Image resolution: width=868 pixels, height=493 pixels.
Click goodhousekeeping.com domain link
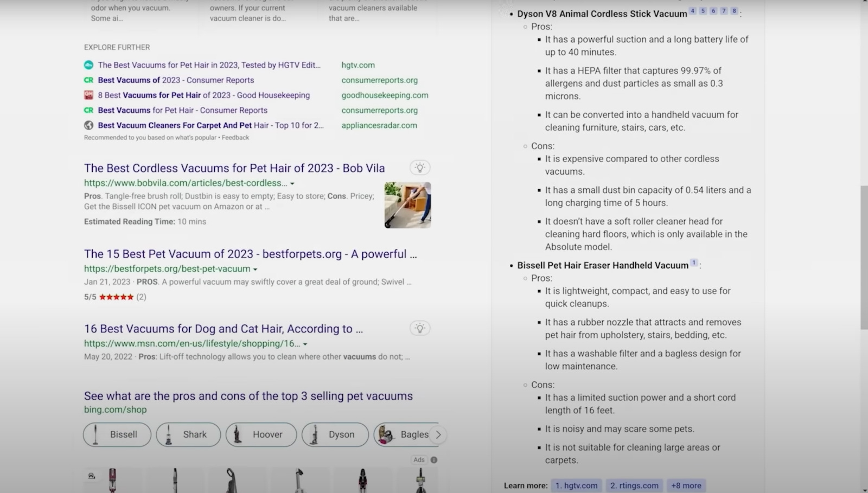point(385,95)
